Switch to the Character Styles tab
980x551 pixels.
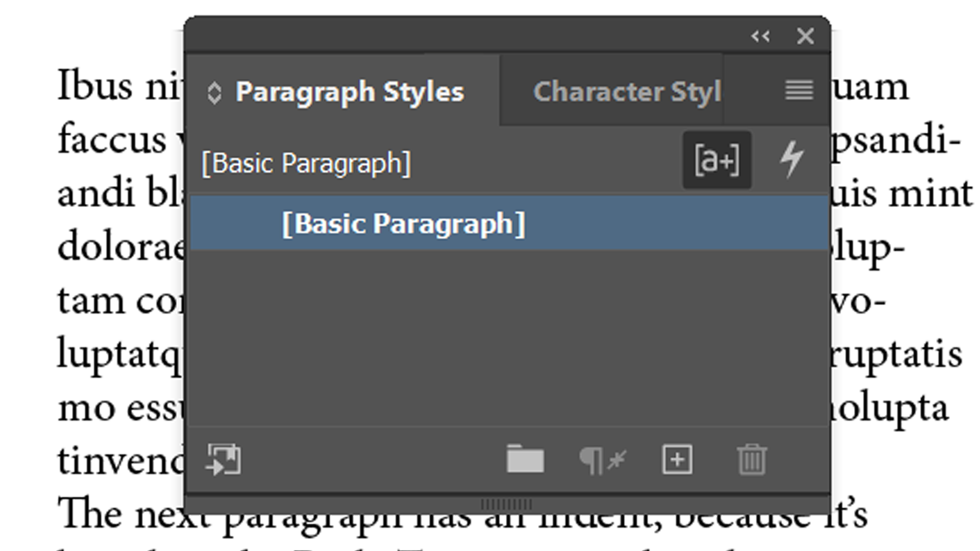pyautogui.click(x=627, y=92)
